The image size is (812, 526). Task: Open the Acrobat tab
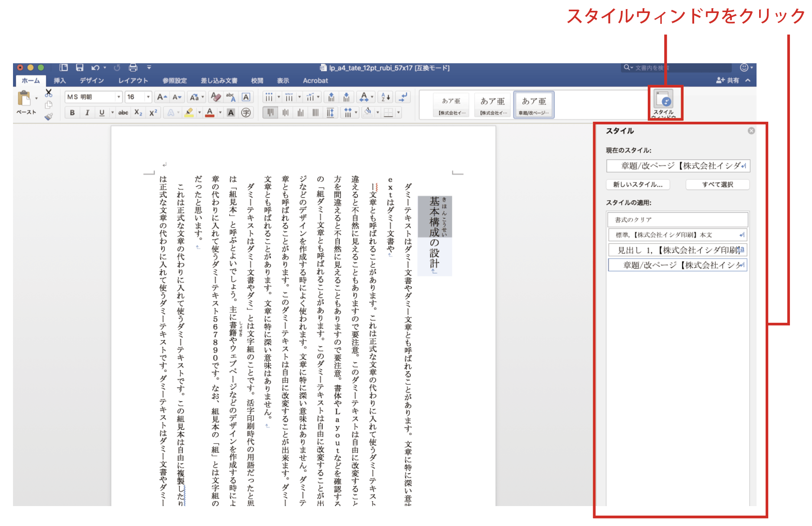315,81
